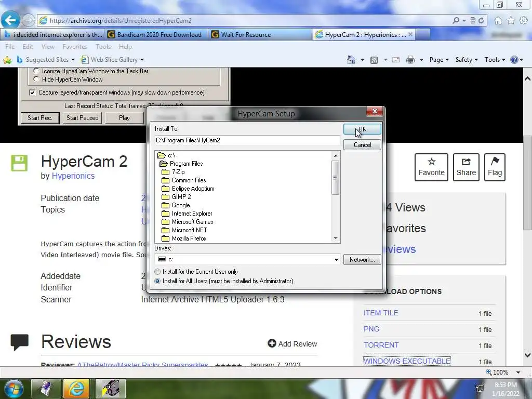Select Iconize HyperCam Window to Task Bar
This screenshot has height=399, width=532.
pyautogui.click(x=36, y=71)
